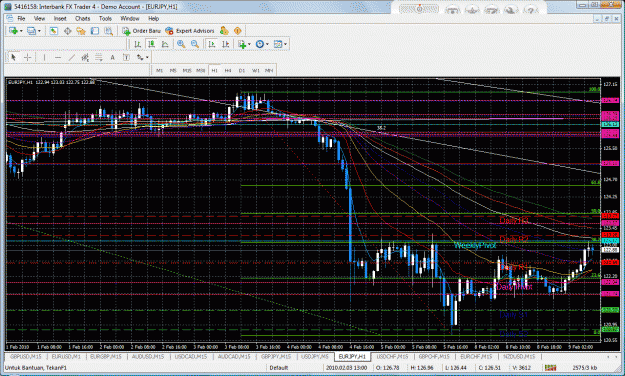The height and width of the screenshot is (376, 625).
Task: Toggle the Expert Advisors button
Action: (x=190, y=31)
